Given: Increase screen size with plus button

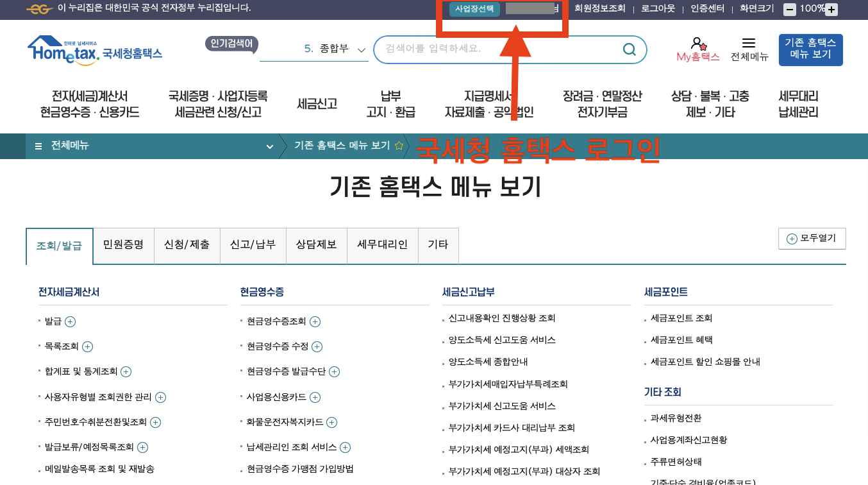Looking at the screenshot, I should tap(831, 9).
